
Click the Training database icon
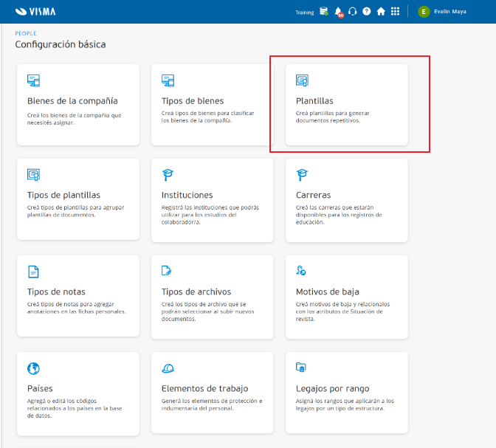[x=324, y=12]
